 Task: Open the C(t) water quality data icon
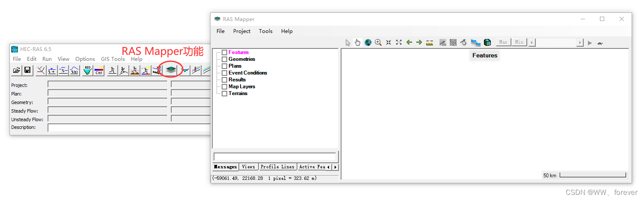point(99,70)
